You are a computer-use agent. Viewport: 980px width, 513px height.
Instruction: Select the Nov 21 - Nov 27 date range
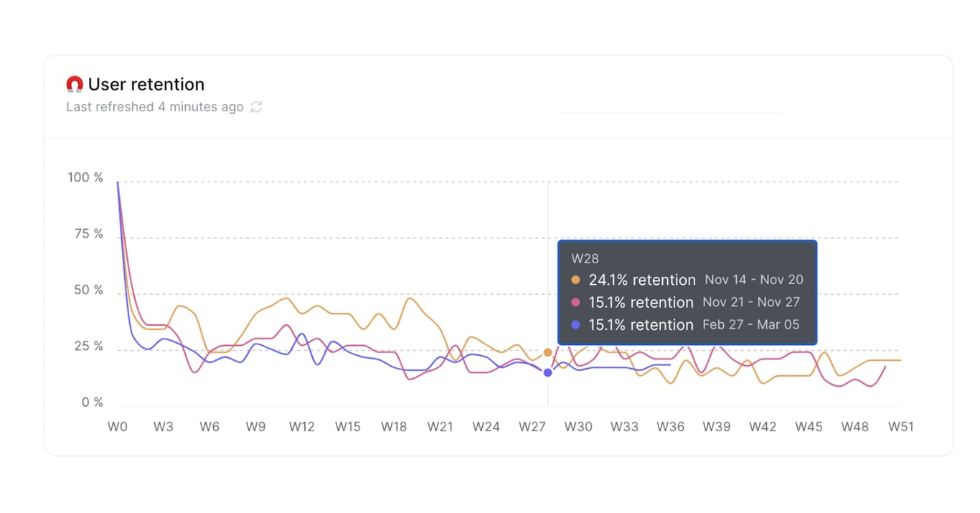pos(751,302)
